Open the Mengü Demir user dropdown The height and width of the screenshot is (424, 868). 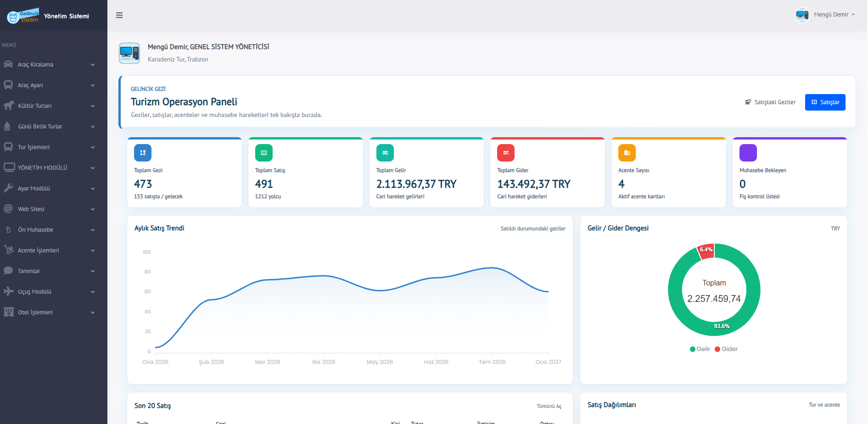(825, 15)
